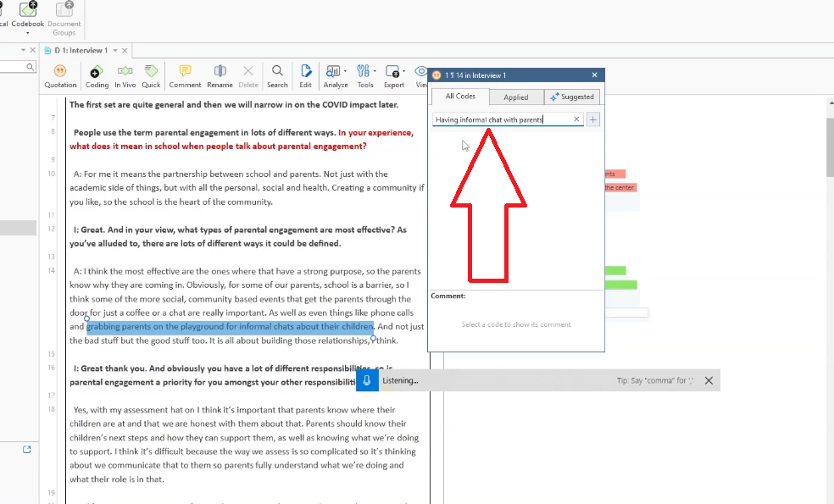Switch to the Suggested codes tab

click(x=572, y=97)
